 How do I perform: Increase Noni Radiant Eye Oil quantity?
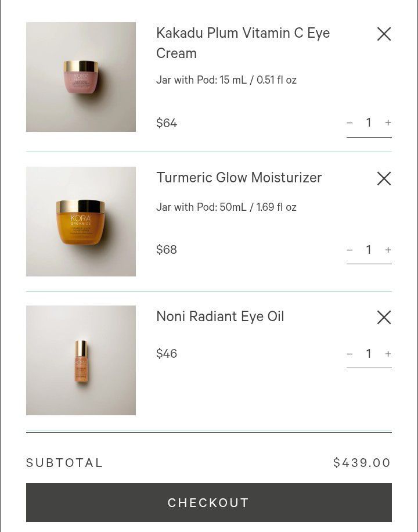(x=388, y=354)
